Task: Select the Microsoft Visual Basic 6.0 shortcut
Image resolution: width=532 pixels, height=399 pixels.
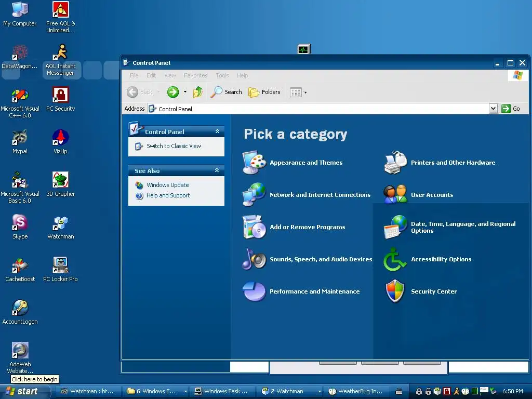Action: [20, 188]
